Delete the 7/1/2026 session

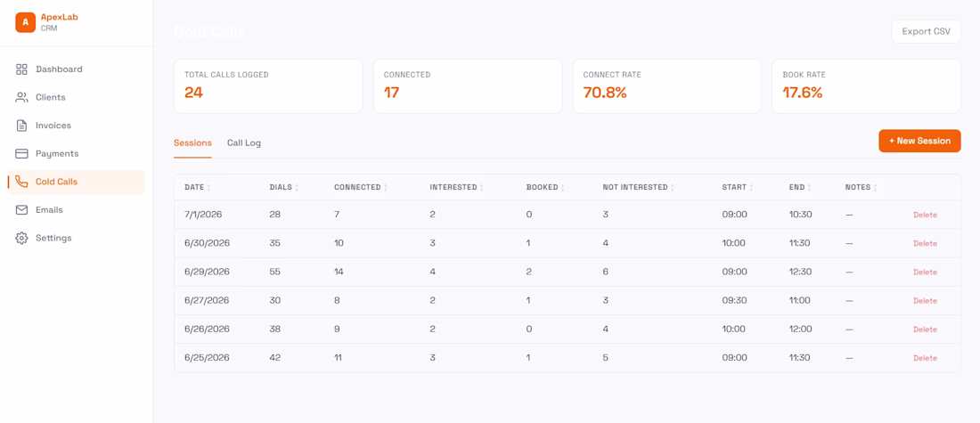click(x=925, y=215)
